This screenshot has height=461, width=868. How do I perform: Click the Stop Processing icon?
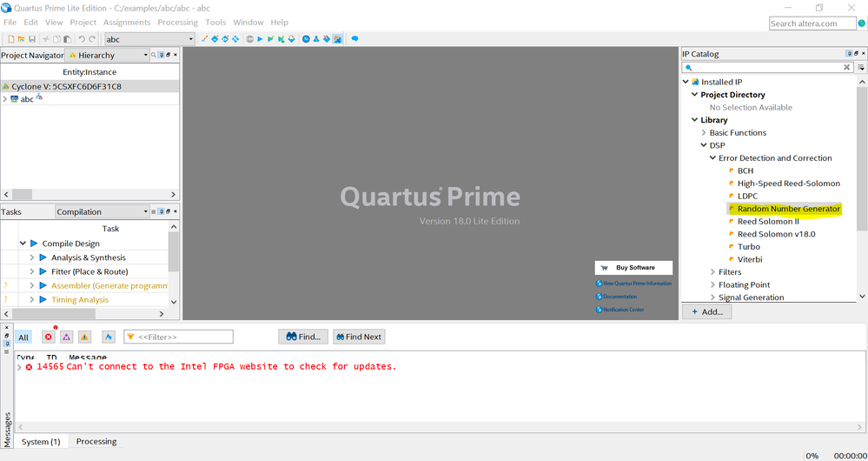pos(249,39)
